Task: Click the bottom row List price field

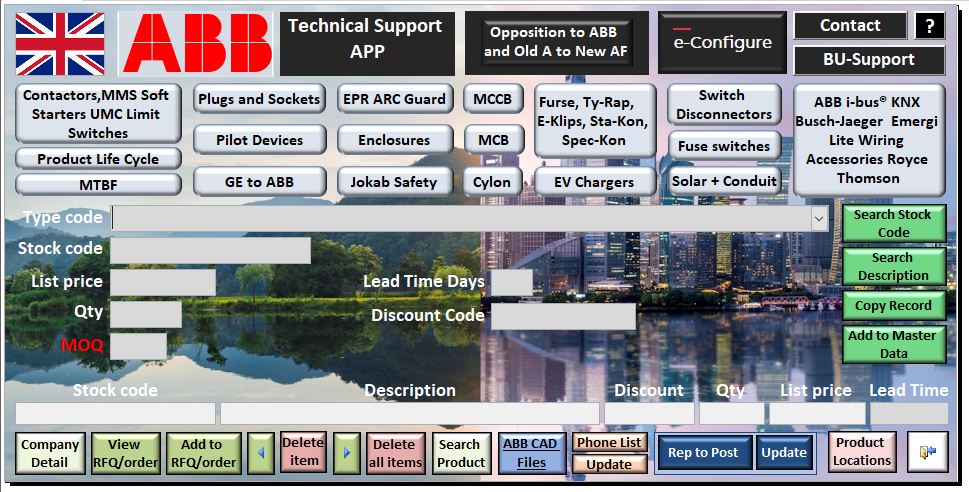Action: coord(818,414)
